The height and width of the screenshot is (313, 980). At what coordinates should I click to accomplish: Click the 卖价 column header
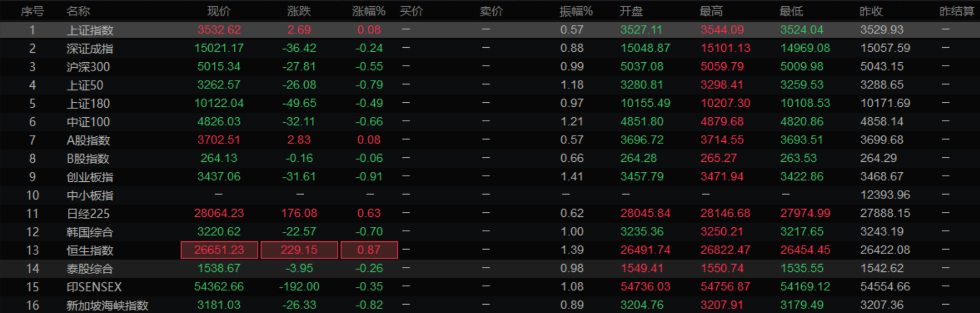(x=491, y=11)
